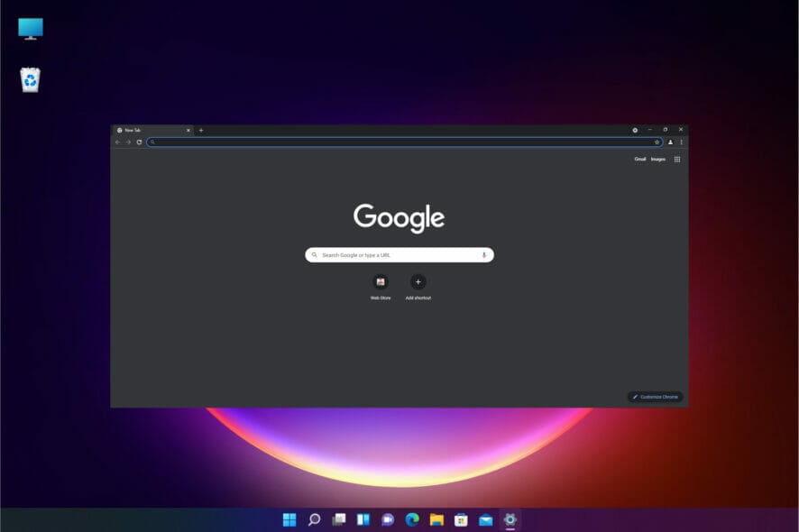799x532 pixels.
Task: Open the Gmail link
Action: click(x=640, y=159)
